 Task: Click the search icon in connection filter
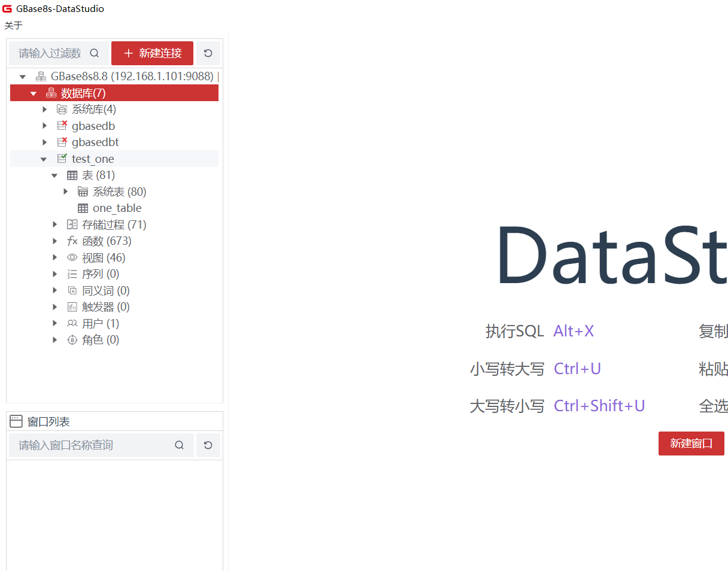tap(94, 53)
